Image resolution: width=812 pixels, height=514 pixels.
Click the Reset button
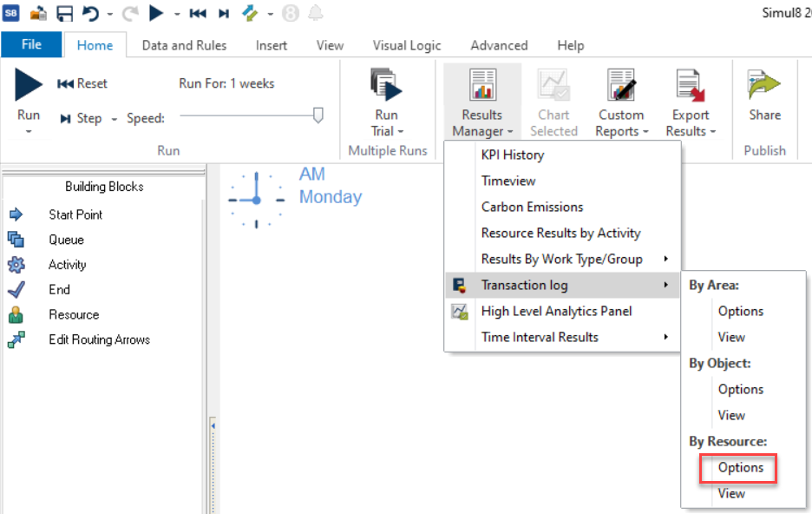pyautogui.click(x=82, y=83)
